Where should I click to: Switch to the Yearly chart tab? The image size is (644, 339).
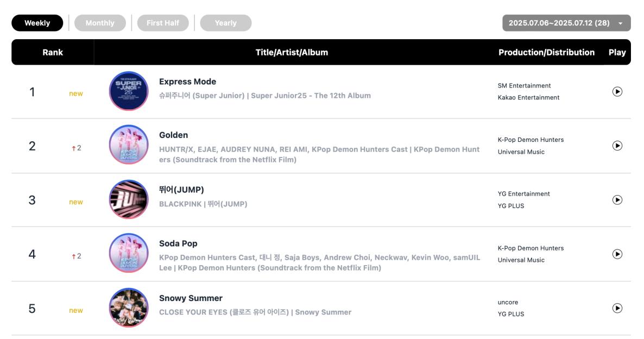coord(225,23)
